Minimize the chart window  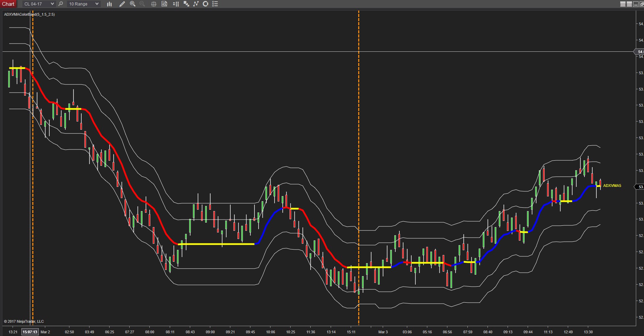636,4
